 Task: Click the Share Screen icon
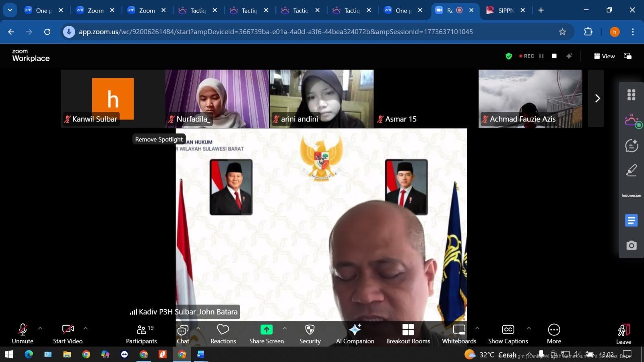coord(266,329)
